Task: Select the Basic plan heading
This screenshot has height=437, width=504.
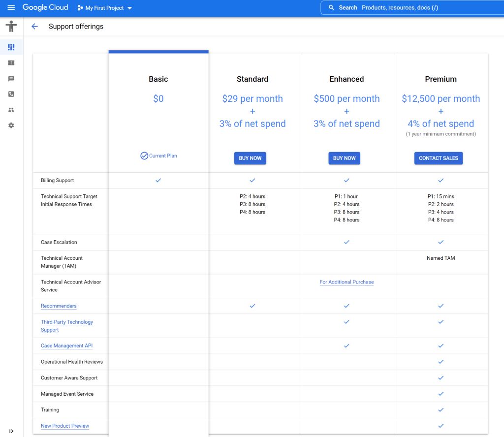Action: 158,79
